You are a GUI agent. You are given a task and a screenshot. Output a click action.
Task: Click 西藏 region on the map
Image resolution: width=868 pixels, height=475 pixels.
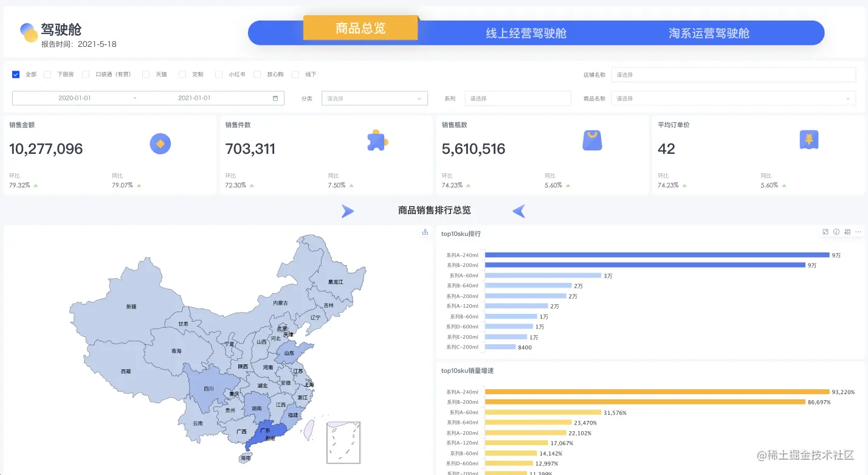pos(126,370)
